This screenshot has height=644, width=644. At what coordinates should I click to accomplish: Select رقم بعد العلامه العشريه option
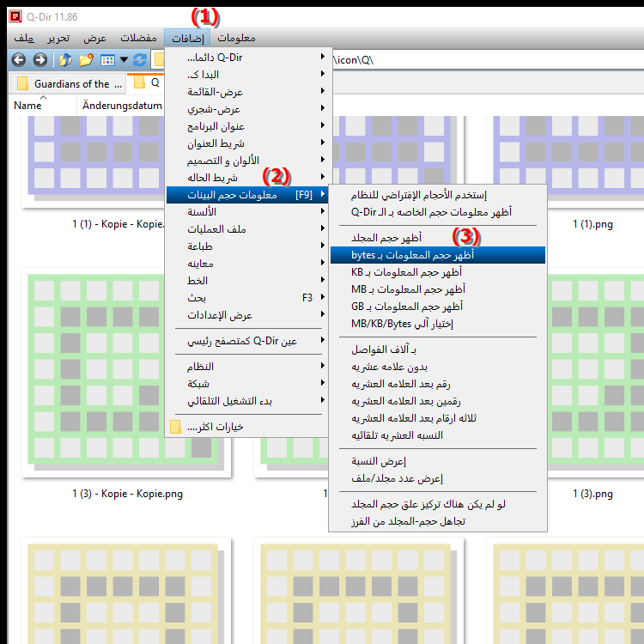click(438, 384)
